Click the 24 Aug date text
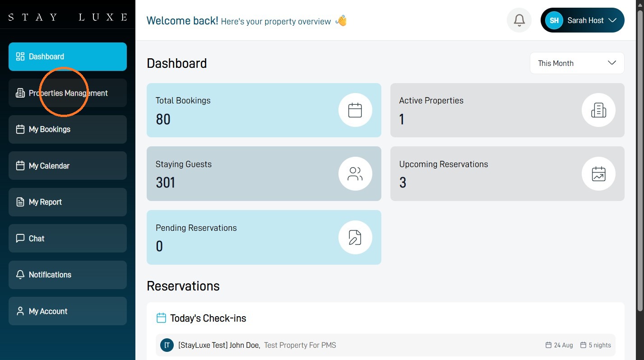 tap(563, 345)
